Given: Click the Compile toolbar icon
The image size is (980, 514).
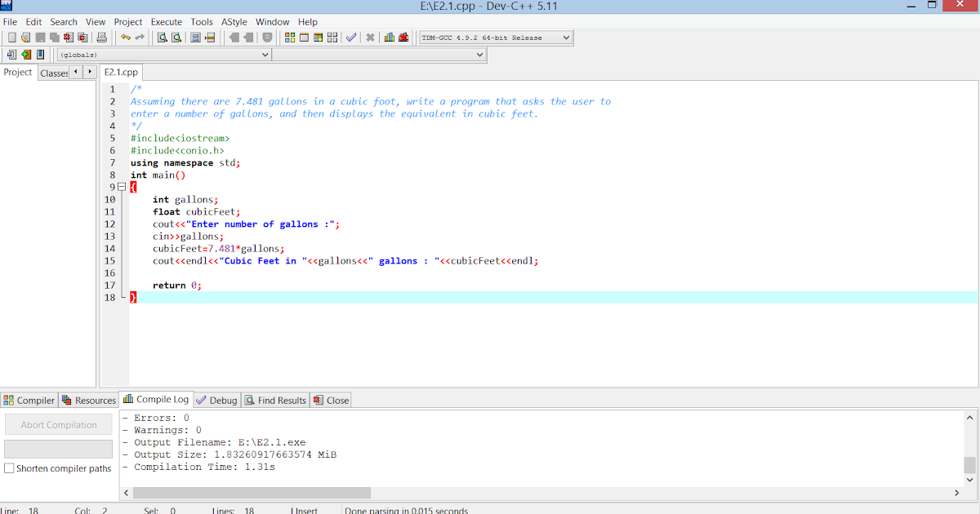Looking at the screenshot, I should [290, 38].
